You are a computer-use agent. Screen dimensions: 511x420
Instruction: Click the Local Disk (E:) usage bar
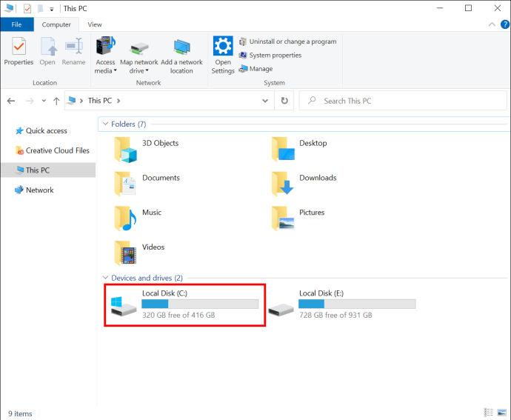click(x=357, y=304)
